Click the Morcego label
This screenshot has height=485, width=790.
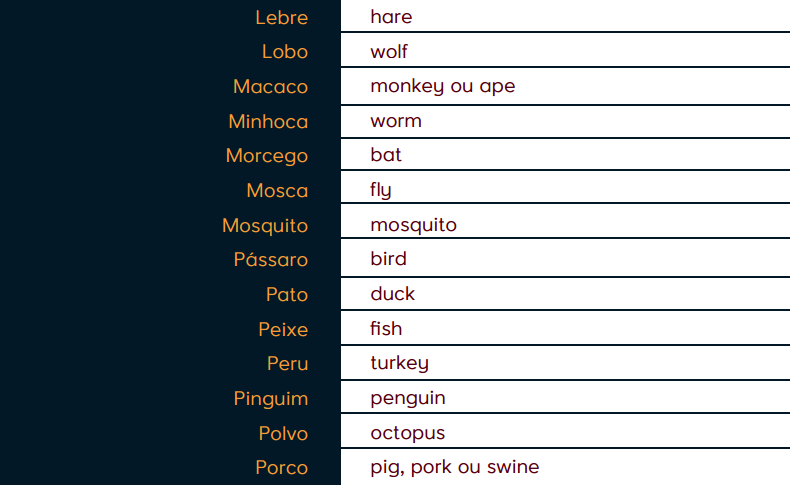[266, 156]
